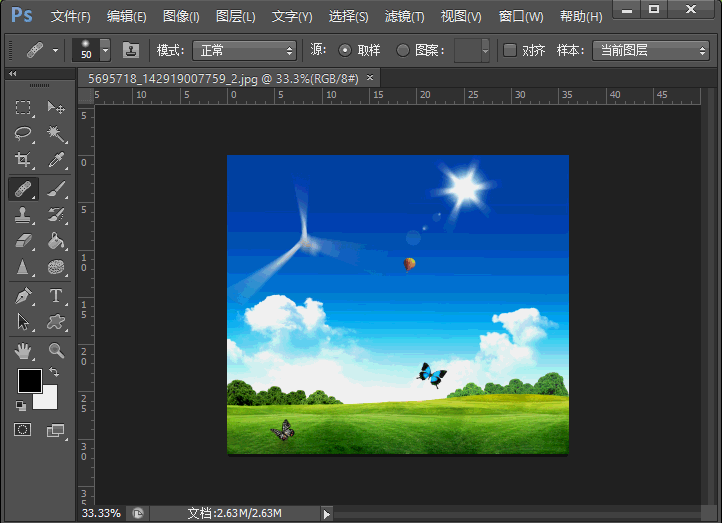Viewport: 722px width, 523px height.
Task: Open the 图层(L) menu
Action: point(236,17)
